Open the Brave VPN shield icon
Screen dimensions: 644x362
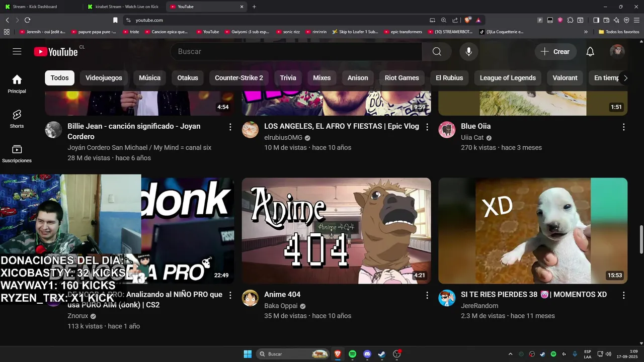pyautogui.click(x=626, y=20)
